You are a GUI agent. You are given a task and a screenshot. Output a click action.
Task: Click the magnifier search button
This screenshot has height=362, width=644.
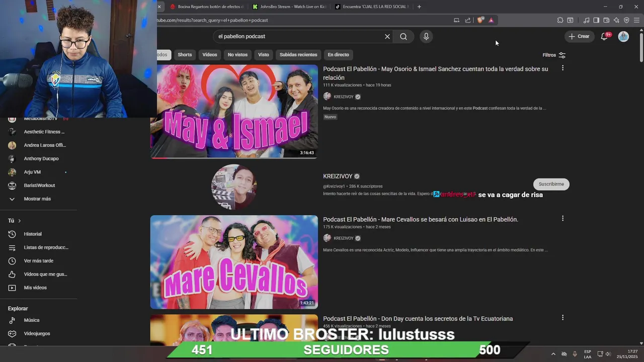point(404,36)
